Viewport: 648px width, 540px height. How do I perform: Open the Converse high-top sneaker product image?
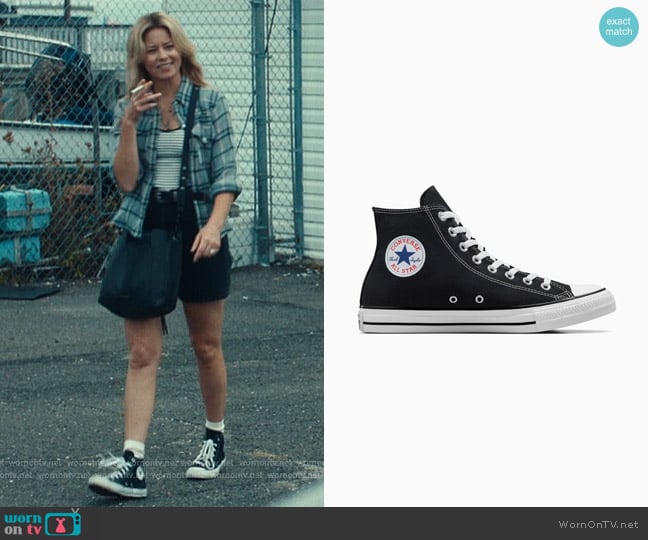point(487,259)
